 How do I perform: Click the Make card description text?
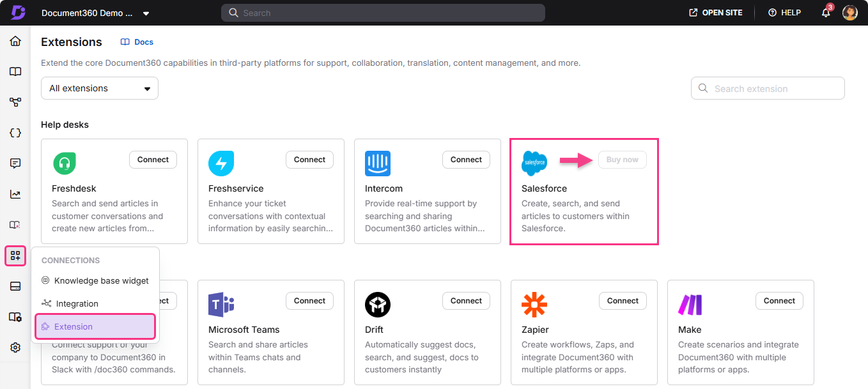coord(738,357)
